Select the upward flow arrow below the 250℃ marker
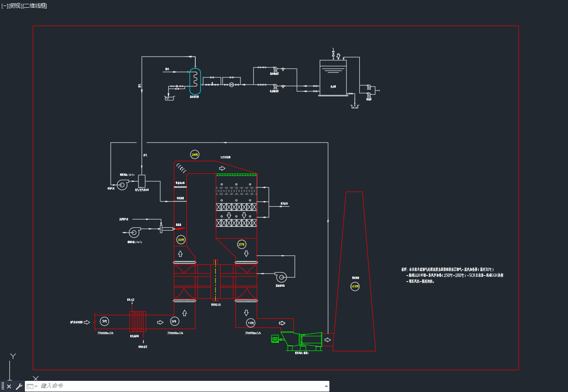The image size is (568, 392). [180, 254]
